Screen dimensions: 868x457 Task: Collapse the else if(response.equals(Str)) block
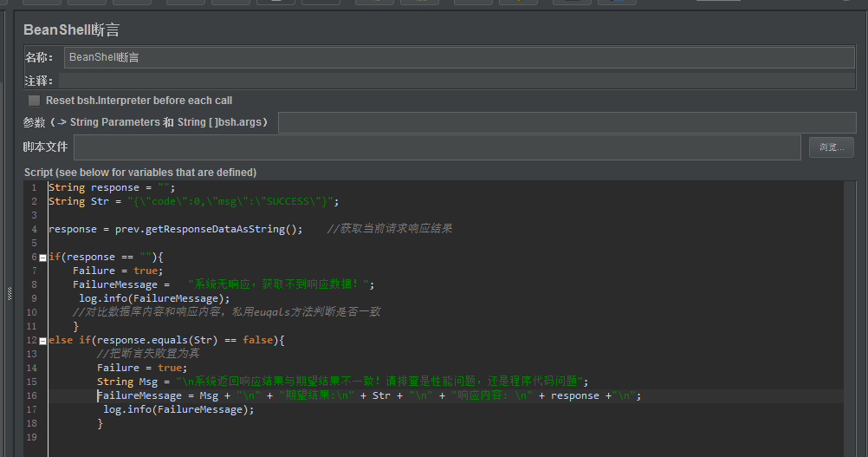click(x=42, y=341)
